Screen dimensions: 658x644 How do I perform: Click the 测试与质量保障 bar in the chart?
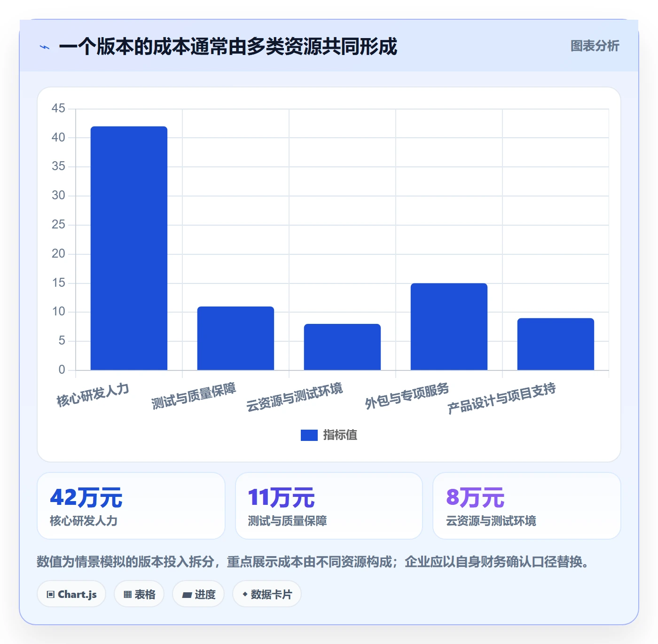coord(235,338)
